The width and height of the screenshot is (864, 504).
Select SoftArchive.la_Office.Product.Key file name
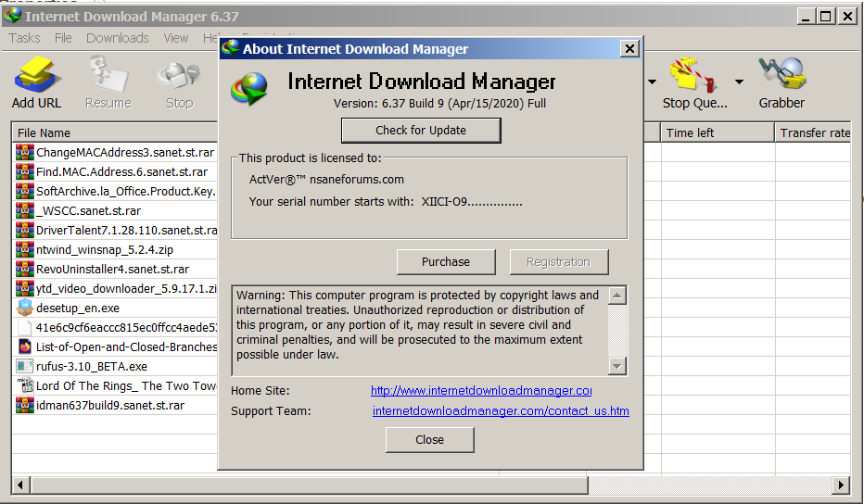[x=126, y=192]
